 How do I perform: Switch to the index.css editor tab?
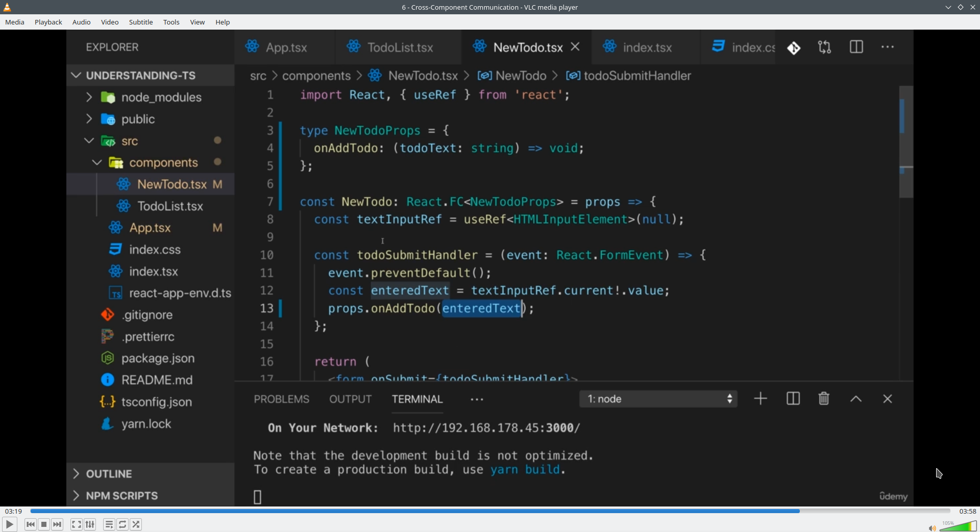738,47
